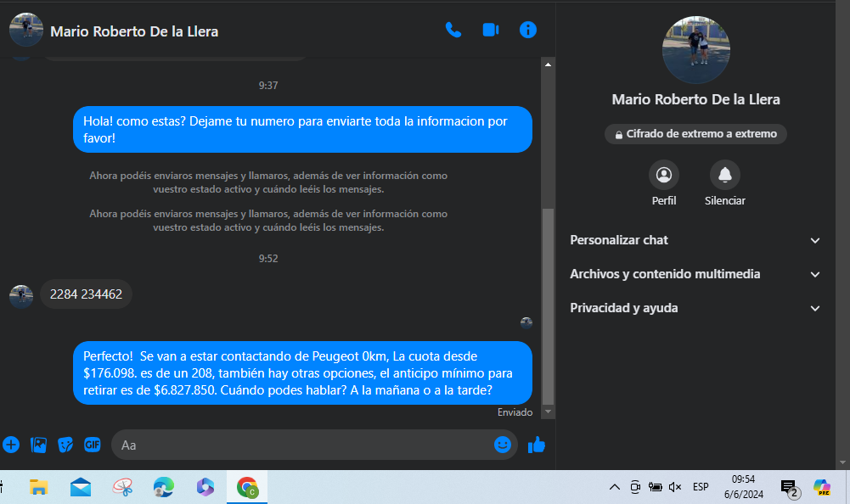
Task: Start a voice call with the phone icon
Action: tap(453, 31)
